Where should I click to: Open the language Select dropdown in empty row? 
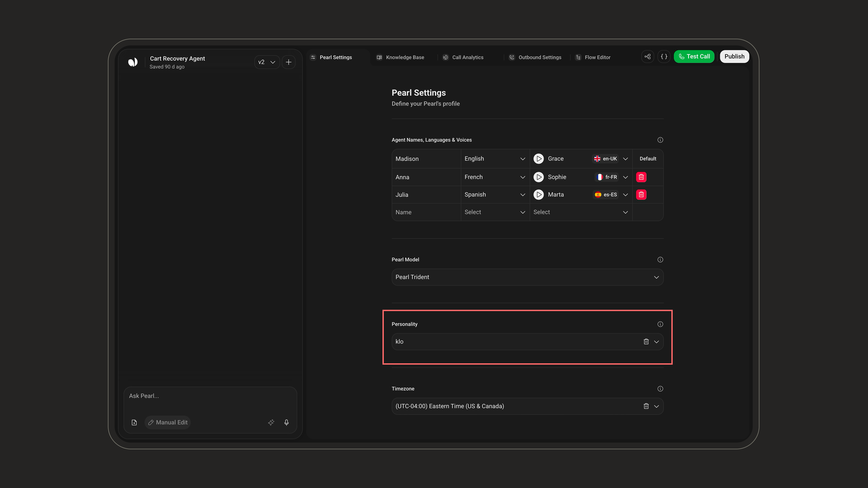(x=495, y=212)
